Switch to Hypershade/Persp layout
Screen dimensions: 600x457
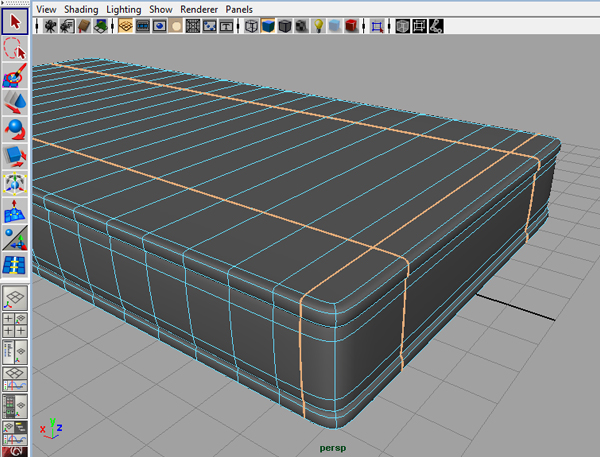tap(15, 406)
